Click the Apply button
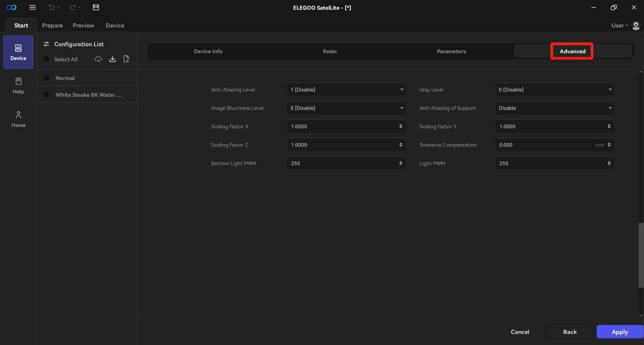The width and height of the screenshot is (644, 345). coord(620,332)
